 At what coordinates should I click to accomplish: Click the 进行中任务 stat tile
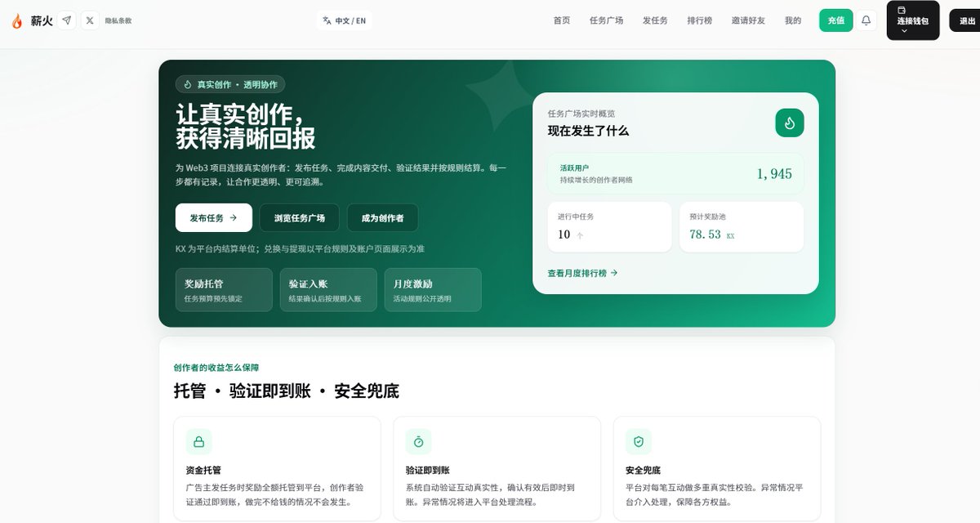[609, 226]
